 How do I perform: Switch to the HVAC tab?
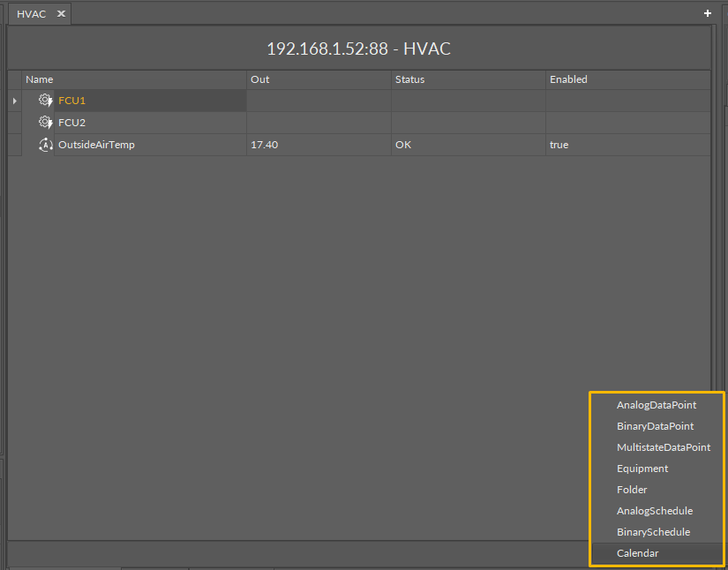coord(32,14)
